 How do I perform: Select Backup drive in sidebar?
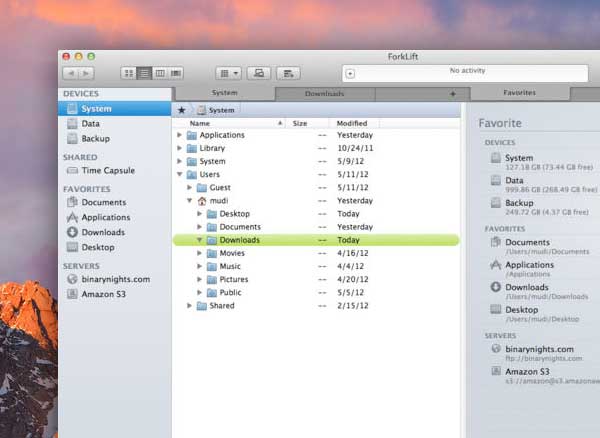click(114, 138)
